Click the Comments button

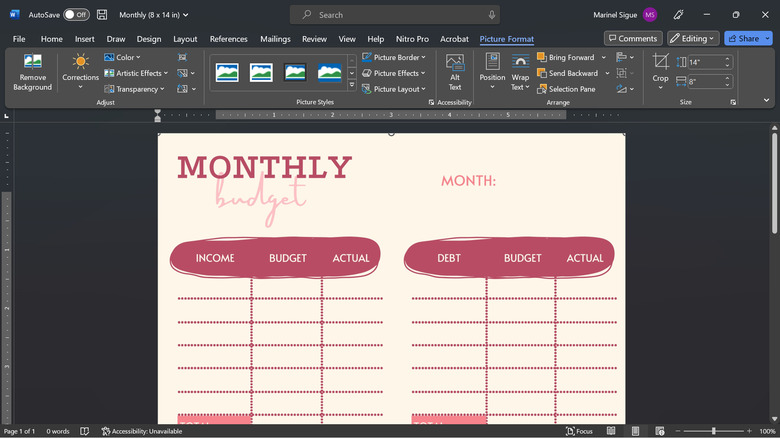(x=633, y=38)
